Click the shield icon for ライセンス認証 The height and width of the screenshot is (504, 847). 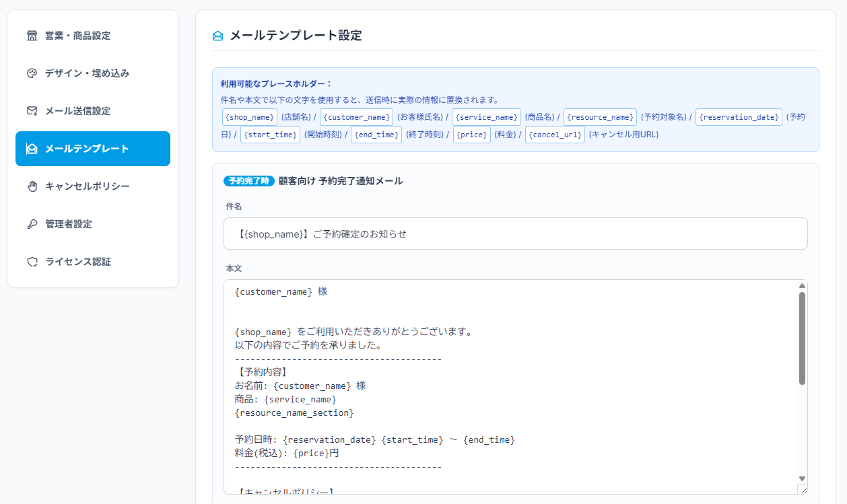tap(32, 262)
